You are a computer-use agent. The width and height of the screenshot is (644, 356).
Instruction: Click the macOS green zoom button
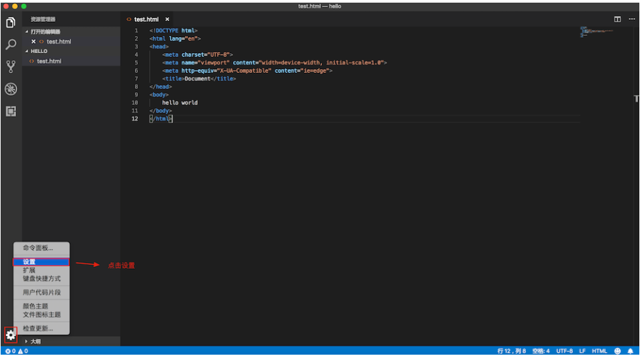tap(24, 6)
